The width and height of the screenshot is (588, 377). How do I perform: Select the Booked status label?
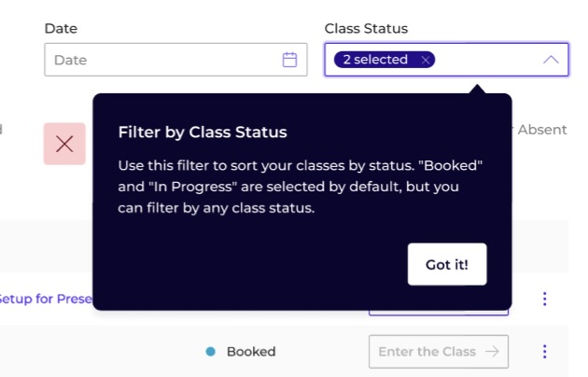251,352
